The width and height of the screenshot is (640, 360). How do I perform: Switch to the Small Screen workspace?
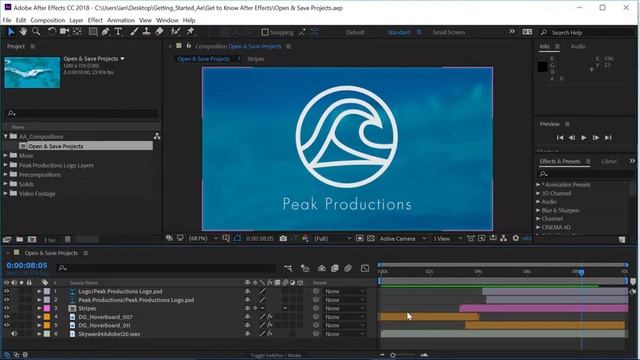click(x=449, y=32)
